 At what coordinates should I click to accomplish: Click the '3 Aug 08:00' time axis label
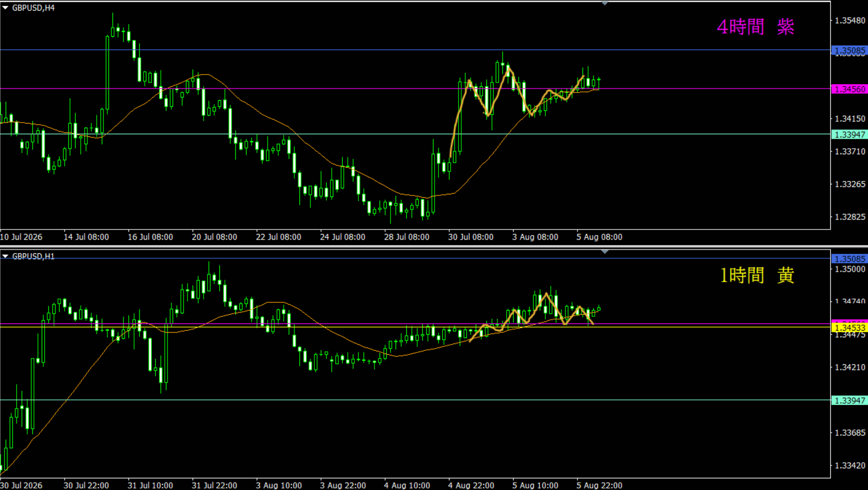[x=535, y=237]
